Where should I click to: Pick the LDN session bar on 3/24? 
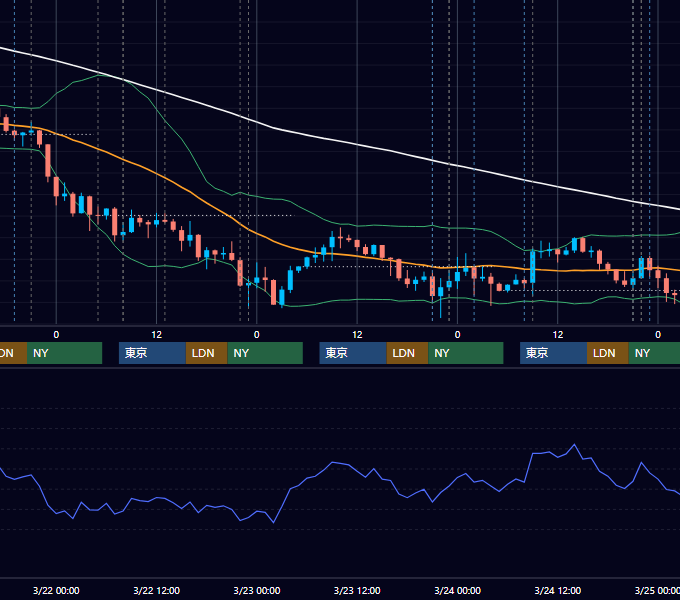coord(608,353)
